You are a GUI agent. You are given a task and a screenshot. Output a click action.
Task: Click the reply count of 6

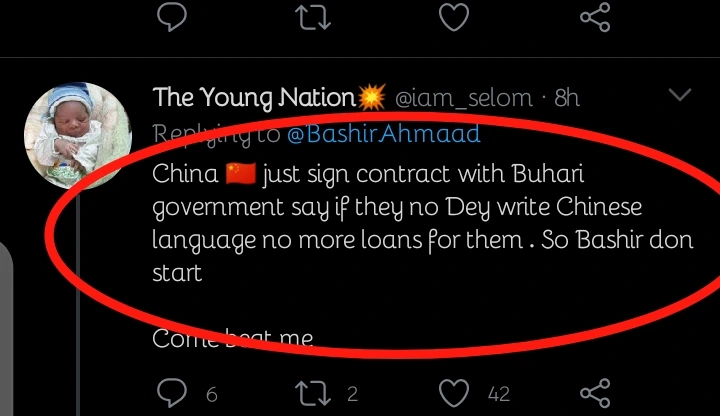point(212,394)
